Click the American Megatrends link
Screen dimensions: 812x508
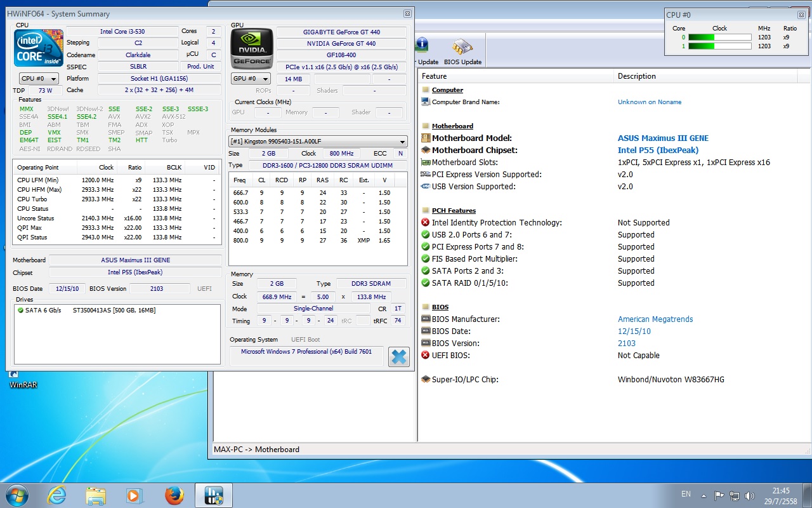(655, 319)
